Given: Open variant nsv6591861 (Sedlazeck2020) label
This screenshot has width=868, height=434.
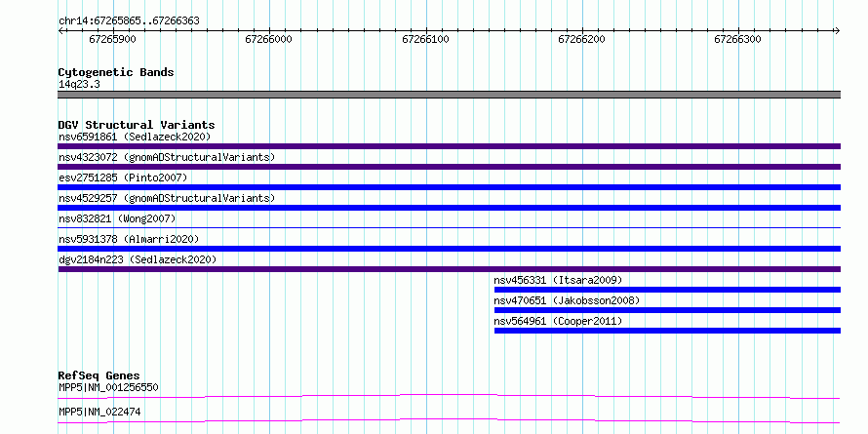Looking at the screenshot, I should [135, 137].
